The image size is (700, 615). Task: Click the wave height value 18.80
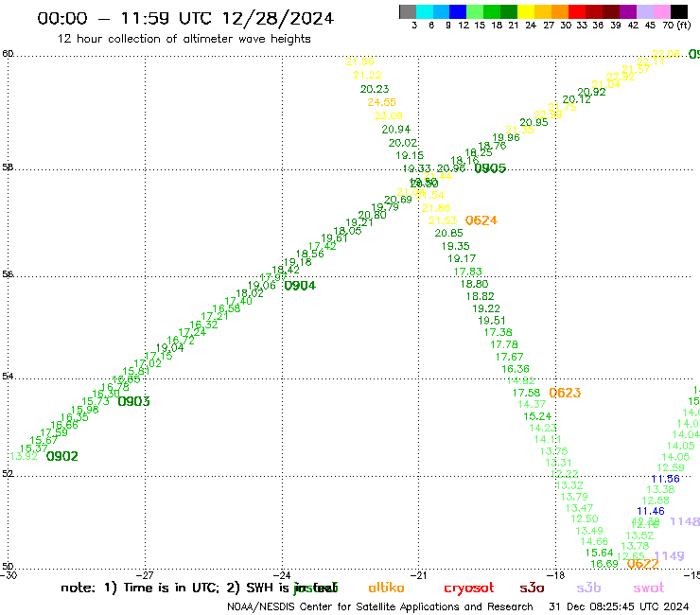[x=475, y=284]
